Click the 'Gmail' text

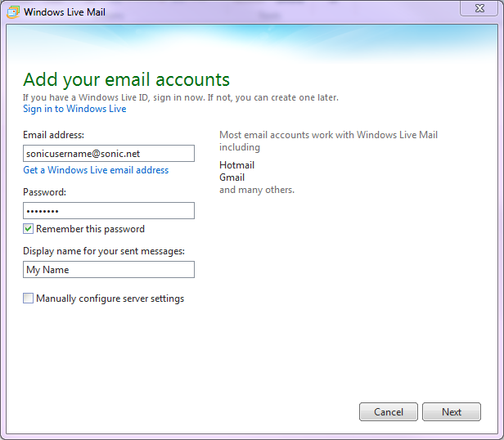232,177
